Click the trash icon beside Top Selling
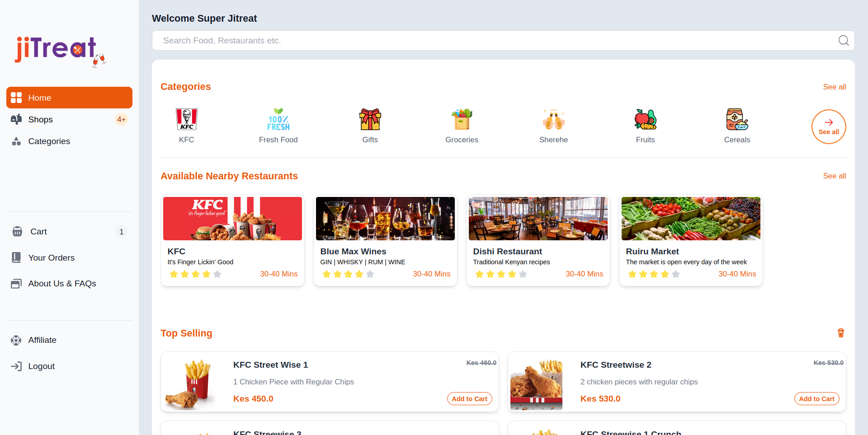 click(840, 333)
